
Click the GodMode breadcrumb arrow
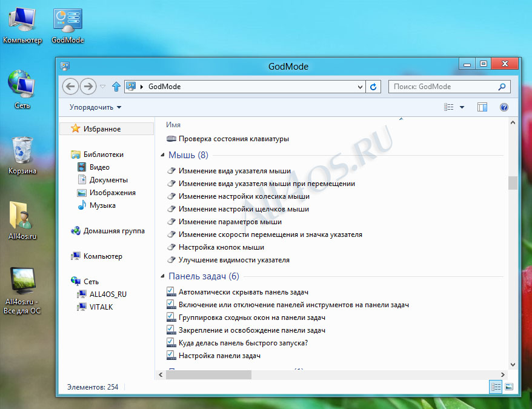[x=142, y=87]
